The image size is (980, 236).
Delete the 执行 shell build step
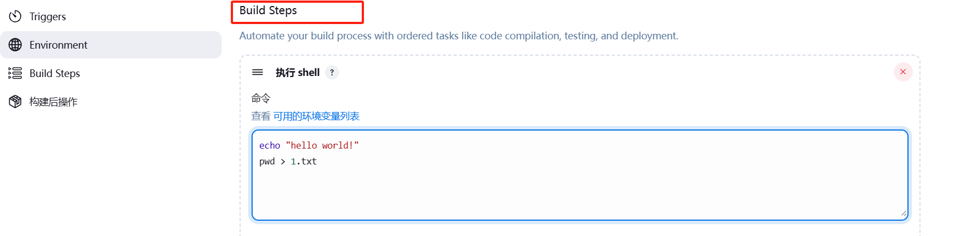coord(903,72)
